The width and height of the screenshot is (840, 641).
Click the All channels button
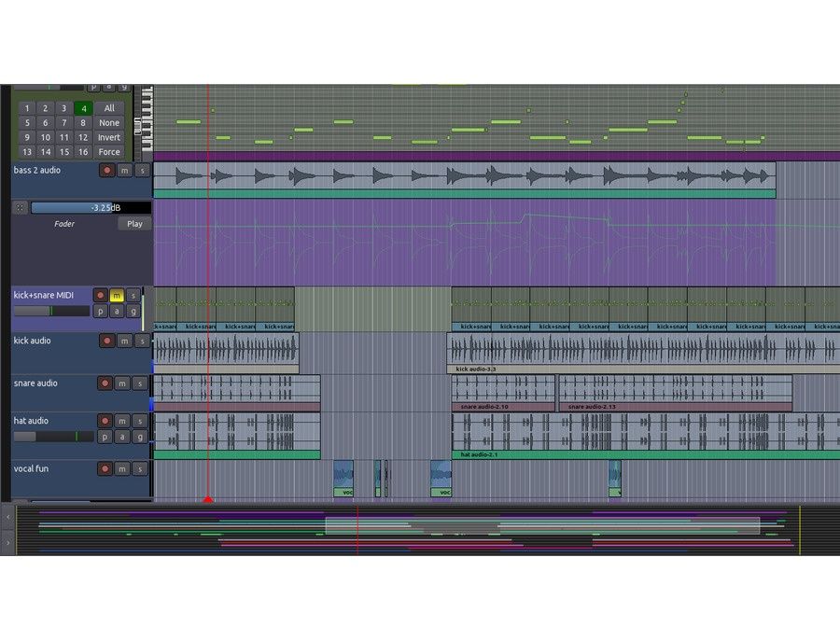(109, 108)
